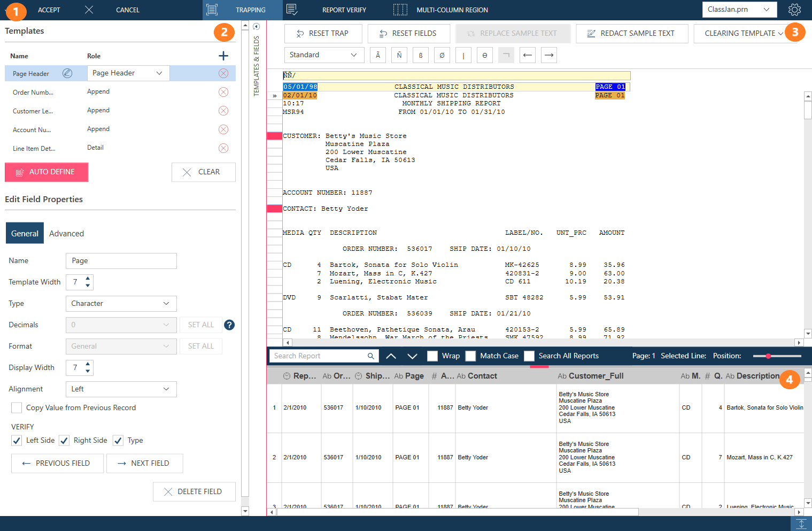Check Copy Value from Previous Record
This screenshot has height=531, width=812.
point(17,407)
